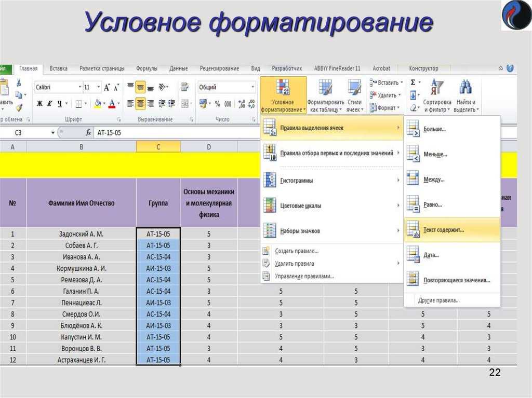532x398 pixels.
Task: Apply thousands separator (000) format
Action: click(228, 104)
